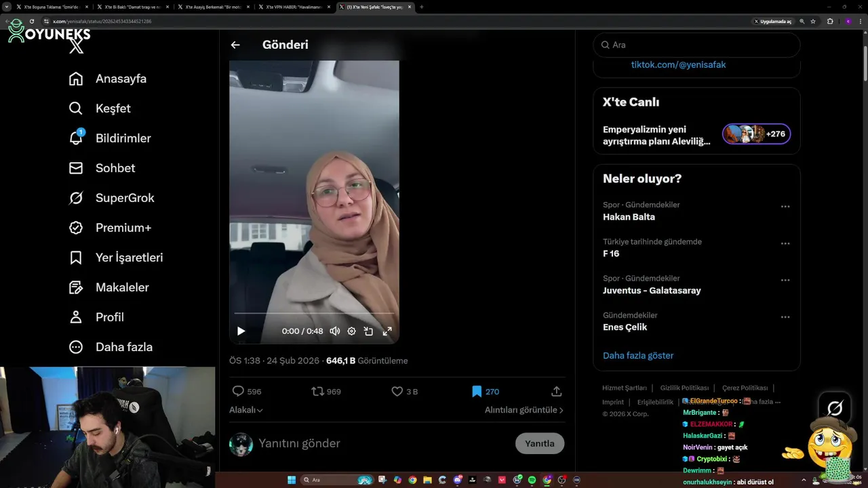Click the +276 listeners badge
Screen dimensions: 868x488
point(756,134)
